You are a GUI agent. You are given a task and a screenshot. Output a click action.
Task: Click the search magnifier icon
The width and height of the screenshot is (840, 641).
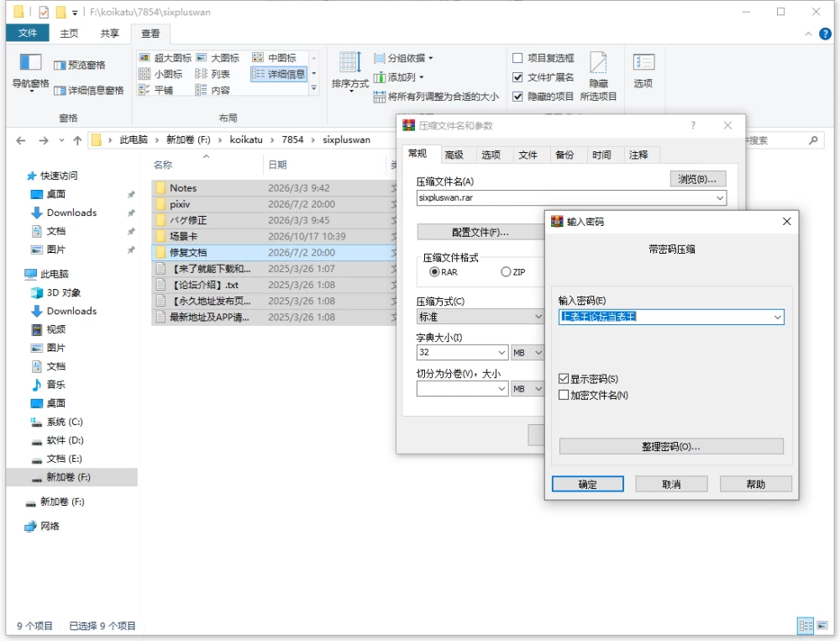pyautogui.click(x=813, y=140)
